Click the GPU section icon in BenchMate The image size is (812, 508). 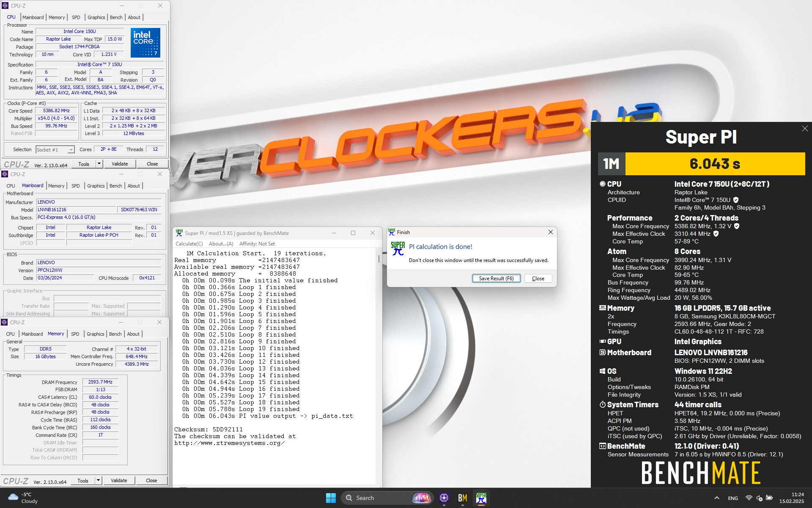coord(602,341)
